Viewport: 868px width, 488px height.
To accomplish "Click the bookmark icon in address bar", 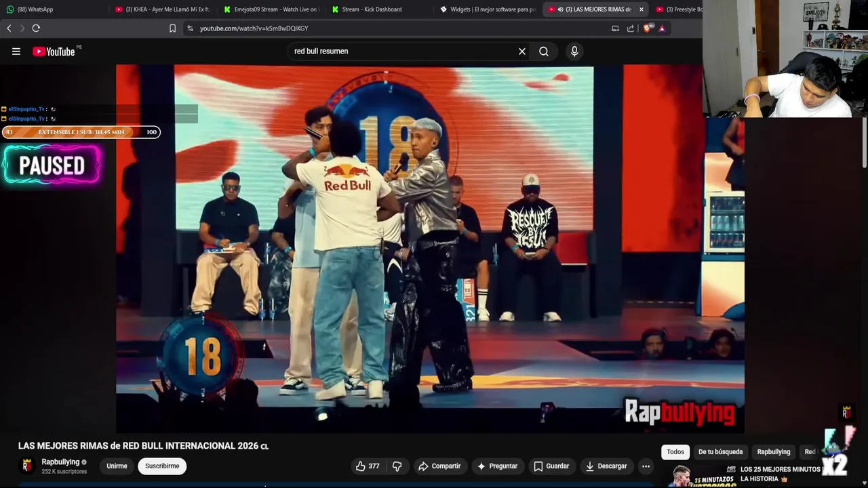I will [172, 28].
